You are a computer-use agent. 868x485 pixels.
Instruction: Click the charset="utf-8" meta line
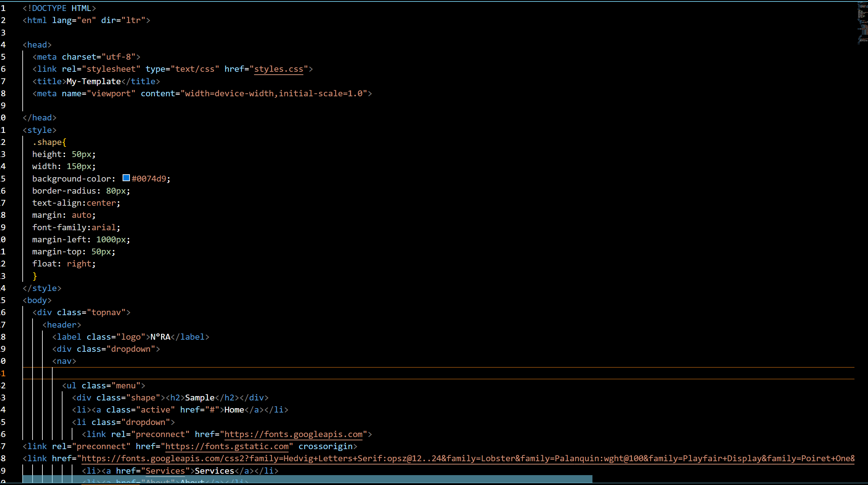[86, 57]
